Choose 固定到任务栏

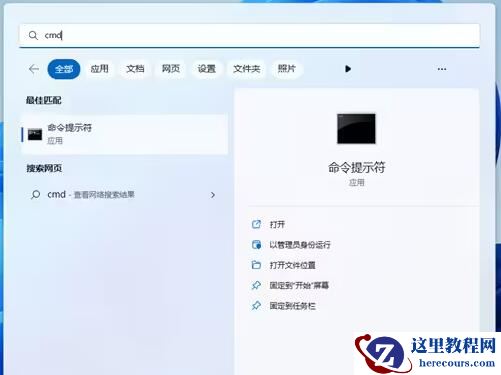(x=293, y=306)
